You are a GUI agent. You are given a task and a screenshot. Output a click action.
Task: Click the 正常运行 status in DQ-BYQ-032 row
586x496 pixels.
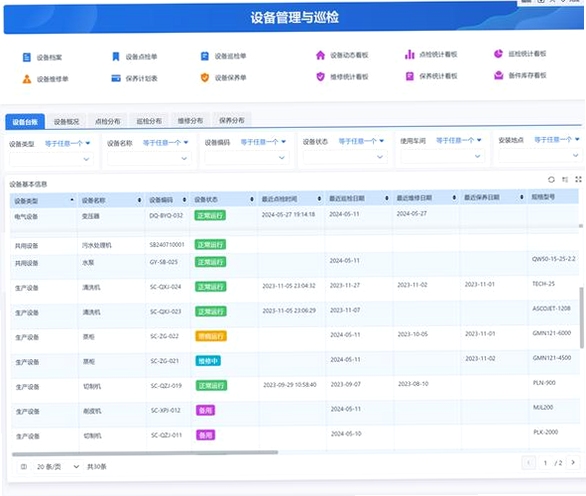[x=210, y=216]
